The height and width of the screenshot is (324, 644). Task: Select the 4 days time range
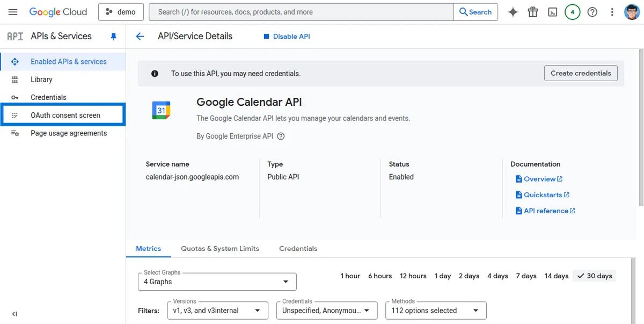tap(497, 276)
